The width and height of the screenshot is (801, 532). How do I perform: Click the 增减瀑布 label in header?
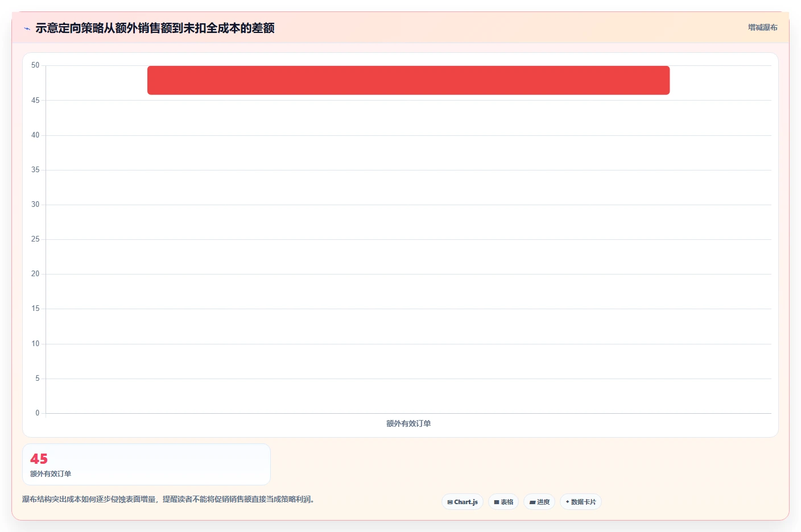coord(762,27)
